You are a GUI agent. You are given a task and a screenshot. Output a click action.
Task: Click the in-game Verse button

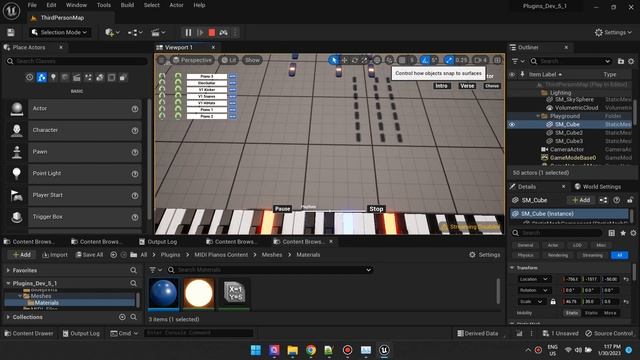tap(467, 86)
